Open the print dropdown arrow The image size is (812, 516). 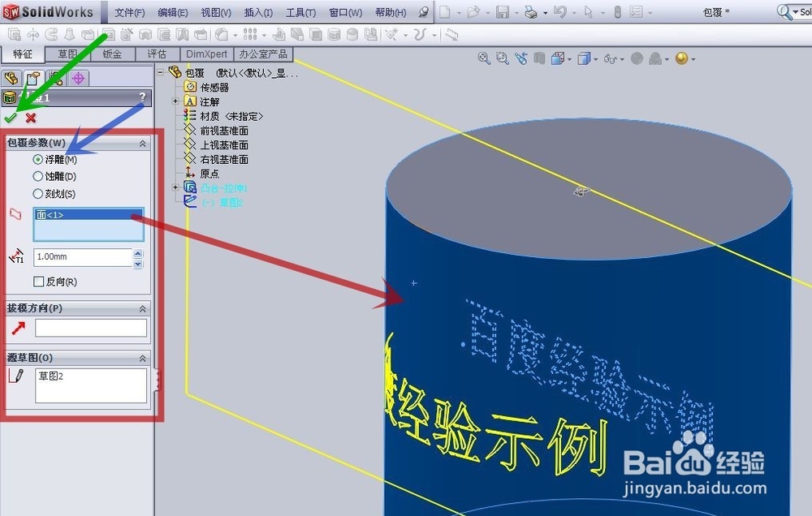(x=546, y=13)
